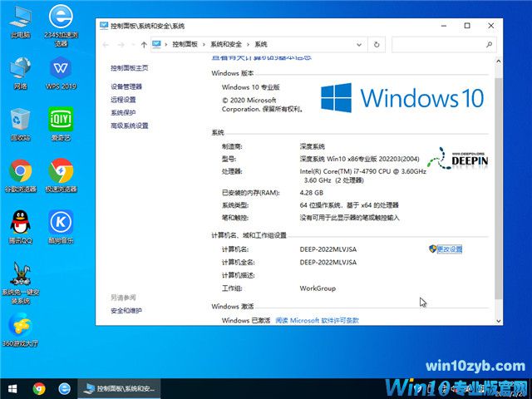The image size is (532, 399).
Task: Open 设备管理器 in the left sidebar
Action: click(x=126, y=86)
